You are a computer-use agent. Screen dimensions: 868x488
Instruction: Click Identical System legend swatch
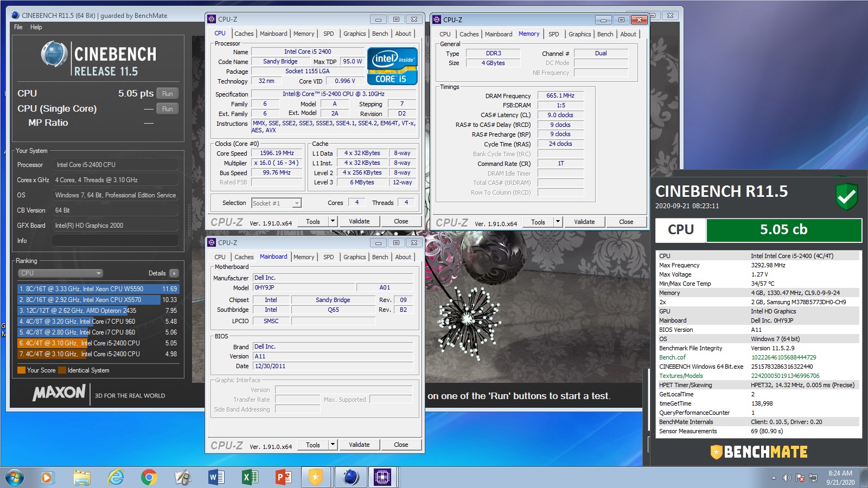62,370
